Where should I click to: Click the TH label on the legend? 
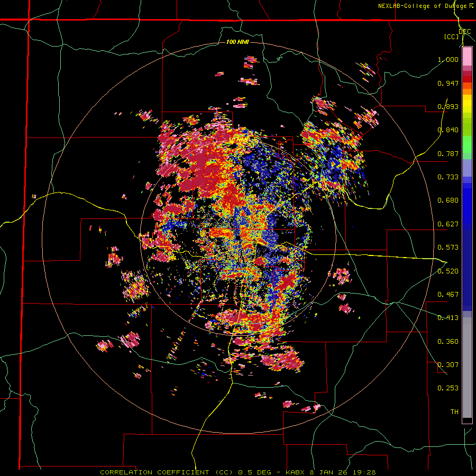(x=454, y=412)
